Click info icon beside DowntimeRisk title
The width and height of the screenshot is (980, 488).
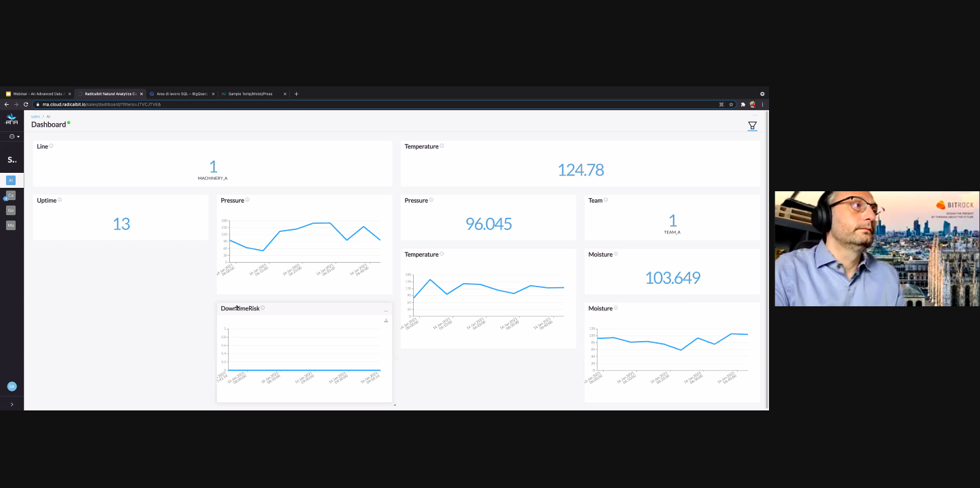263,308
